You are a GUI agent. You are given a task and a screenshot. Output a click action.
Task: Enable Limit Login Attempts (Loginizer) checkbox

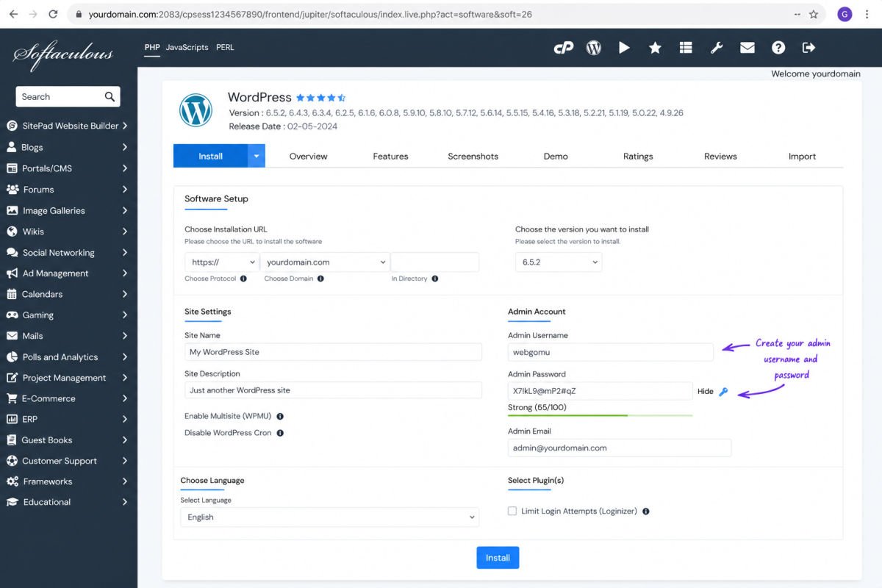pos(512,511)
